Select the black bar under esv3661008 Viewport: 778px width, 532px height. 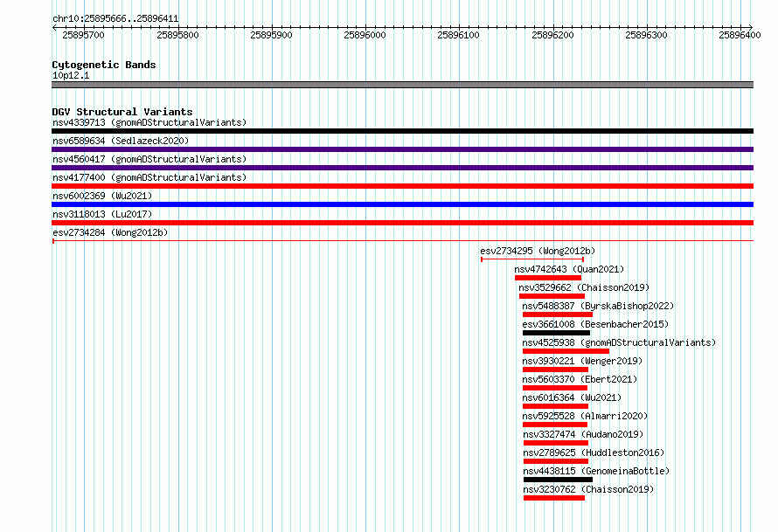coord(556,333)
